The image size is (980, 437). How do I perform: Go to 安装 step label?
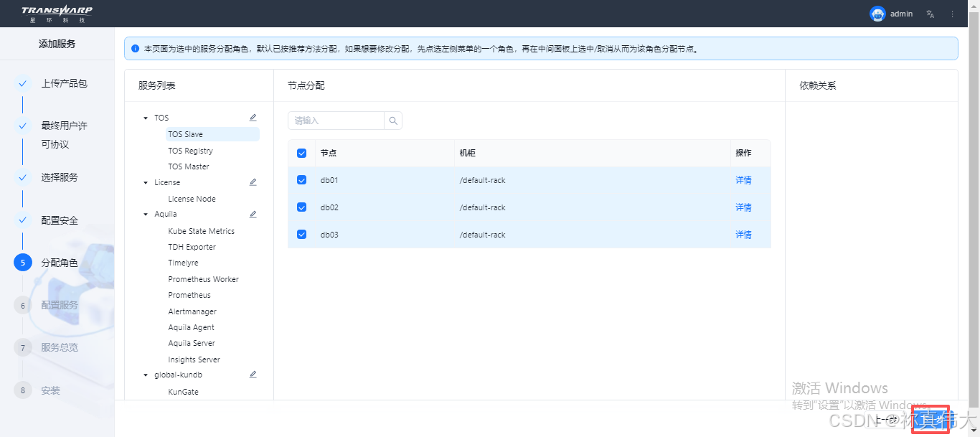(x=50, y=391)
